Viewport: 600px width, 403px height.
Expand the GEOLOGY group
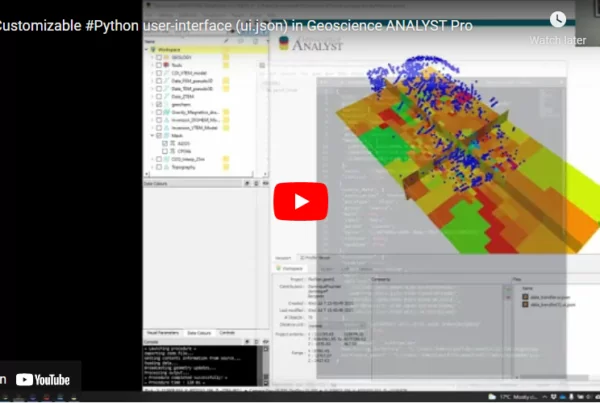[153, 58]
